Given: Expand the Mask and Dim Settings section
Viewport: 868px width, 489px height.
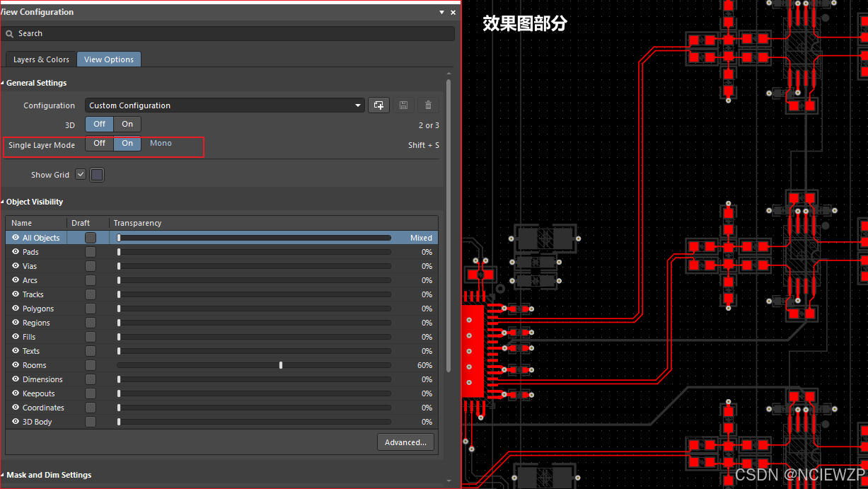Looking at the screenshot, I should tap(2, 475).
